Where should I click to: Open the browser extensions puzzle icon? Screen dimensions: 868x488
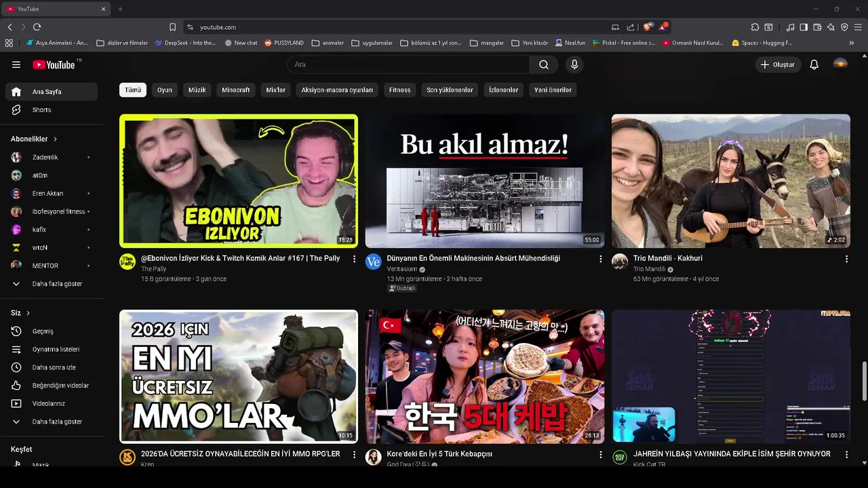pos(755,27)
